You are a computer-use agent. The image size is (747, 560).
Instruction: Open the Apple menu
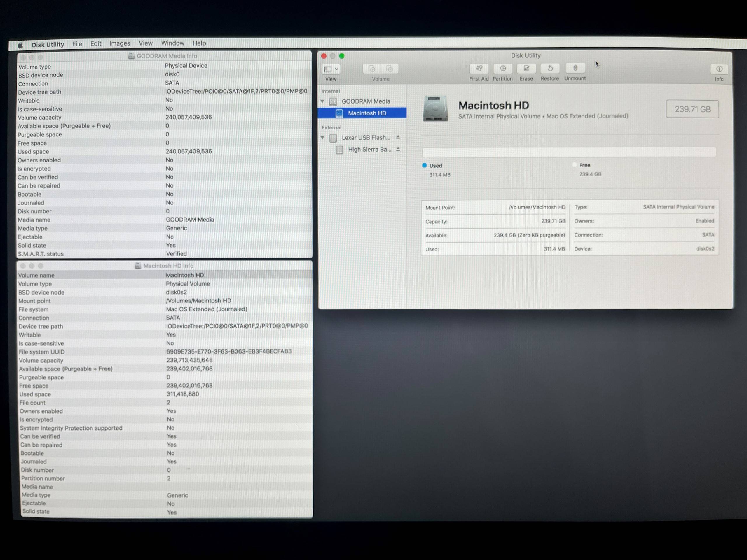[x=20, y=45]
